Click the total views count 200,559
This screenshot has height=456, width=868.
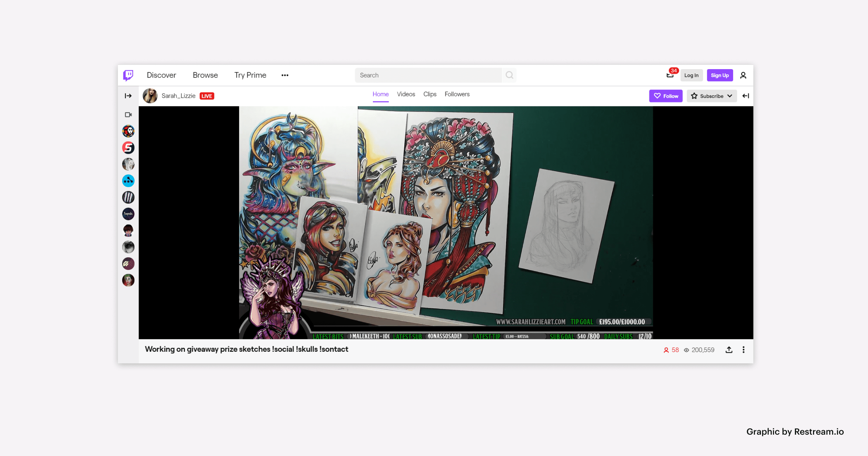[x=699, y=350]
